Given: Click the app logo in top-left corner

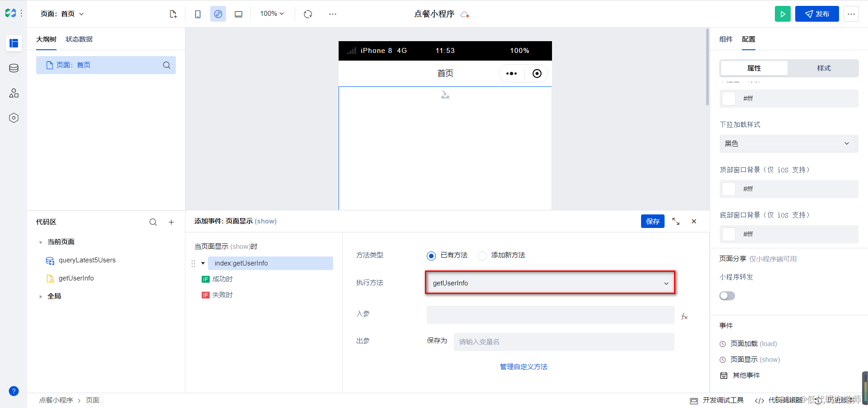Looking at the screenshot, I should coord(10,14).
